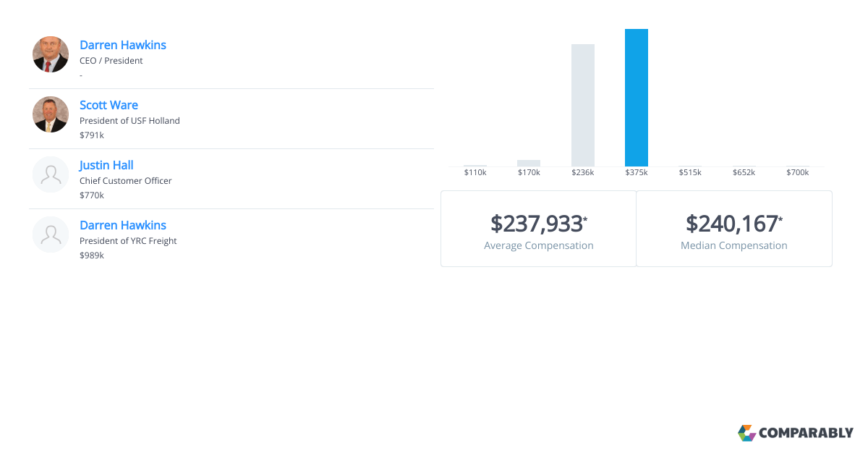Viewport: 868px width, 456px height.
Task: Click Darren Hawkins CEO profile photo
Action: coord(51,54)
